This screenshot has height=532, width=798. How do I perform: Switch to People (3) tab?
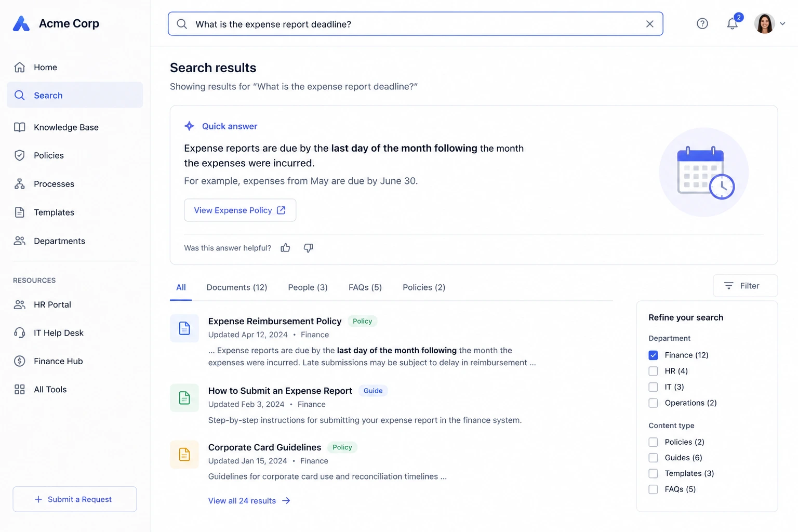pyautogui.click(x=308, y=287)
